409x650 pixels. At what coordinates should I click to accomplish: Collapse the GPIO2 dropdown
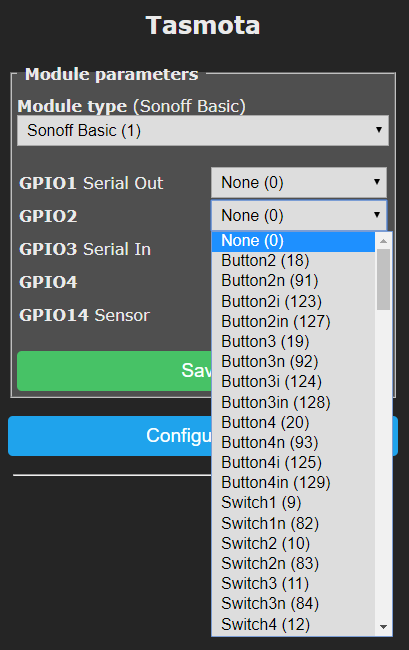pyautogui.click(x=299, y=215)
